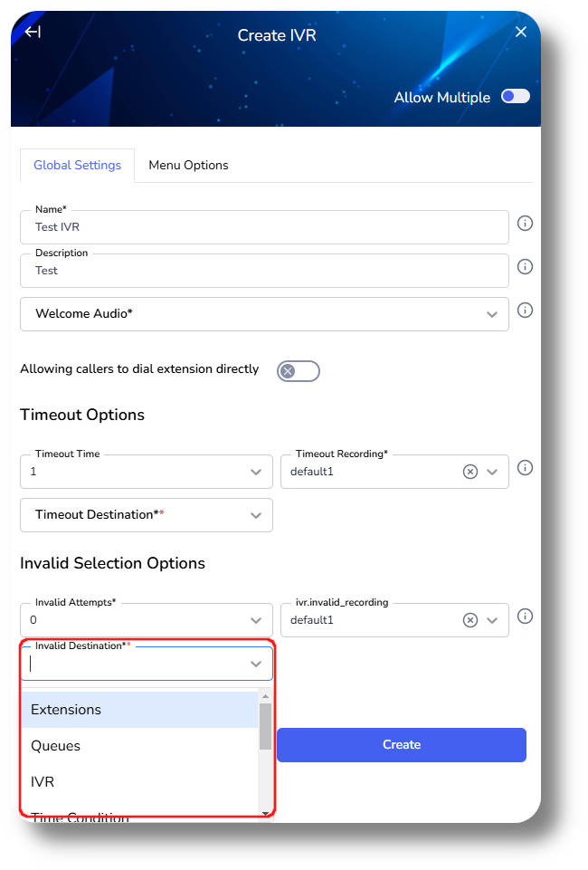
Task: Enable callers dialing extension directly toggle
Action: click(299, 370)
